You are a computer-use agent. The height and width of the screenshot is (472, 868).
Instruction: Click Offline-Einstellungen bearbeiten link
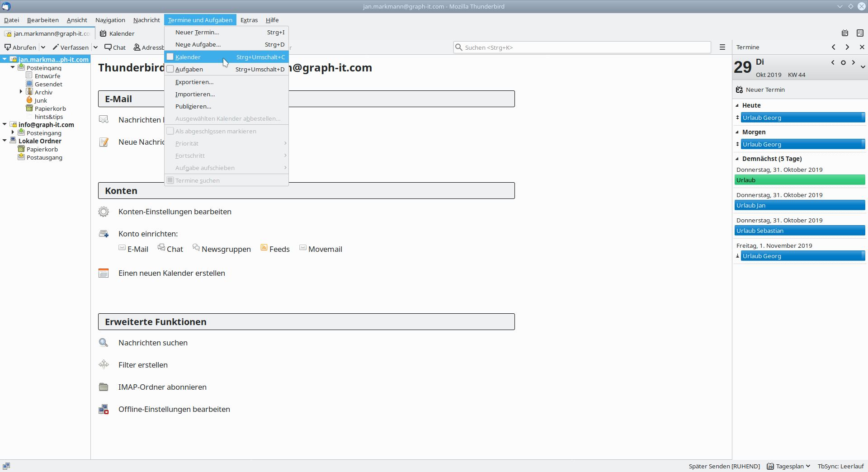click(x=174, y=409)
